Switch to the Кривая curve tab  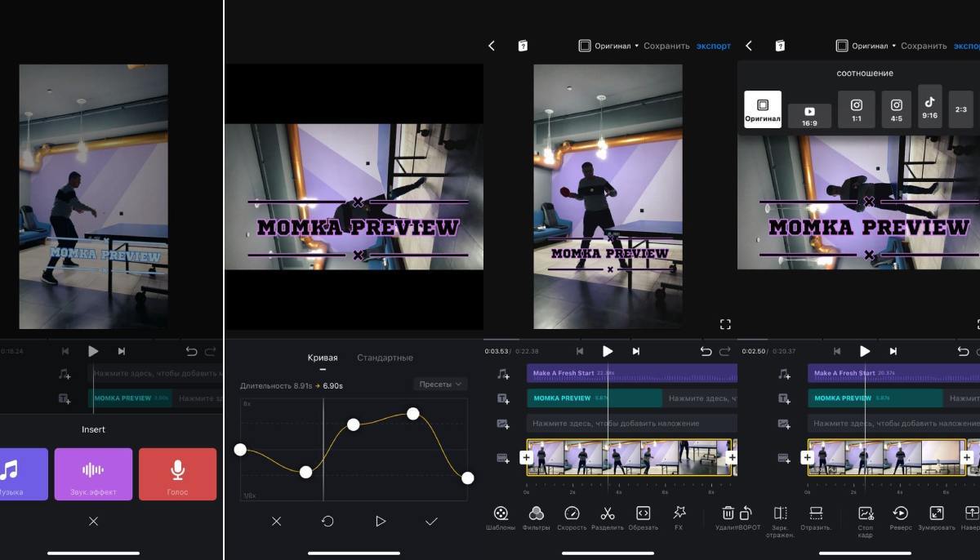[x=323, y=358]
